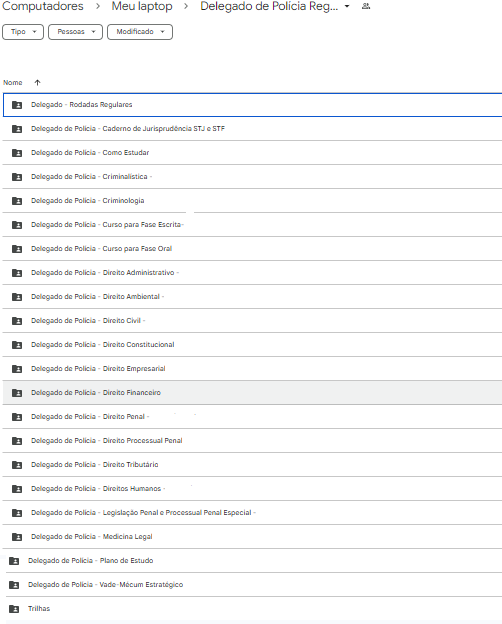The height and width of the screenshot is (624, 502).
Task: Select Legislação Penal e Processual Penal Especial folder
Action: point(252,513)
